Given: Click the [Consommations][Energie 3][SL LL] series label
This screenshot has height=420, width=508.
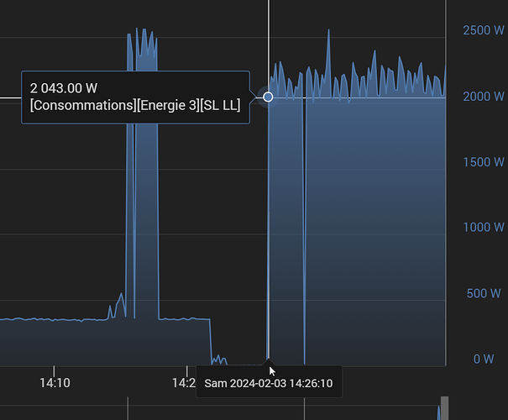Looking at the screenshot, I should pos(135,106).
